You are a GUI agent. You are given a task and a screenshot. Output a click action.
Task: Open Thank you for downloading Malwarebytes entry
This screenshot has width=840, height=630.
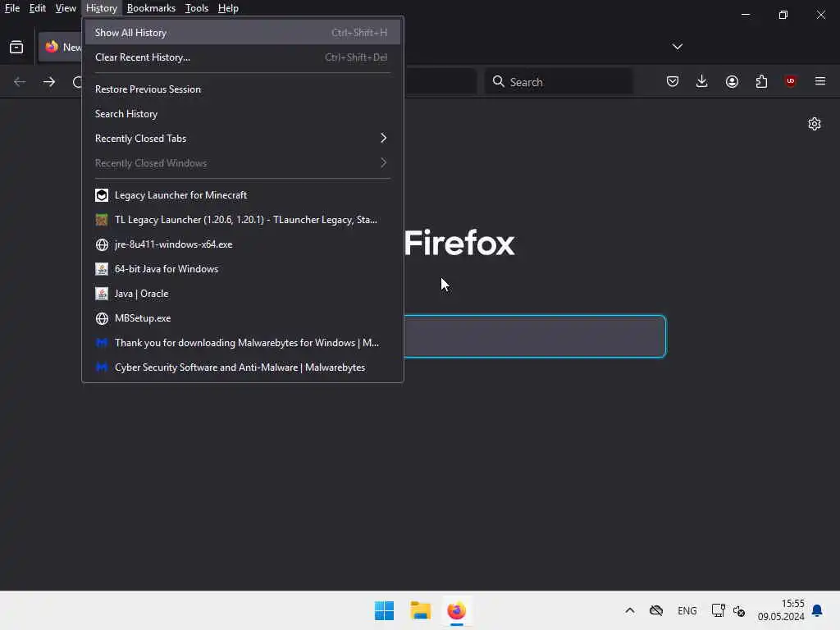(242, 343)
